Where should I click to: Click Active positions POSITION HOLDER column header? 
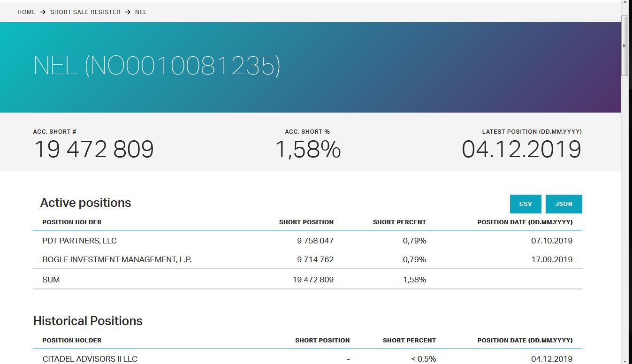tap(72, 222)
